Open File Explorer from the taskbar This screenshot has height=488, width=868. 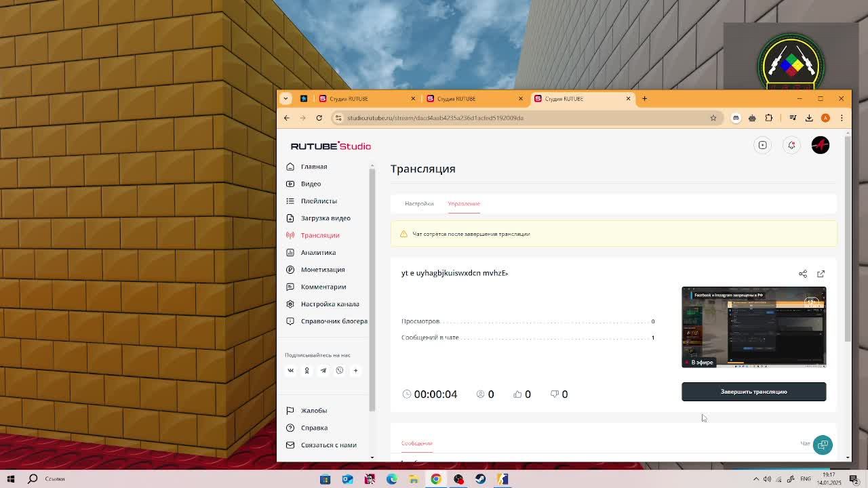pos(414,479)
